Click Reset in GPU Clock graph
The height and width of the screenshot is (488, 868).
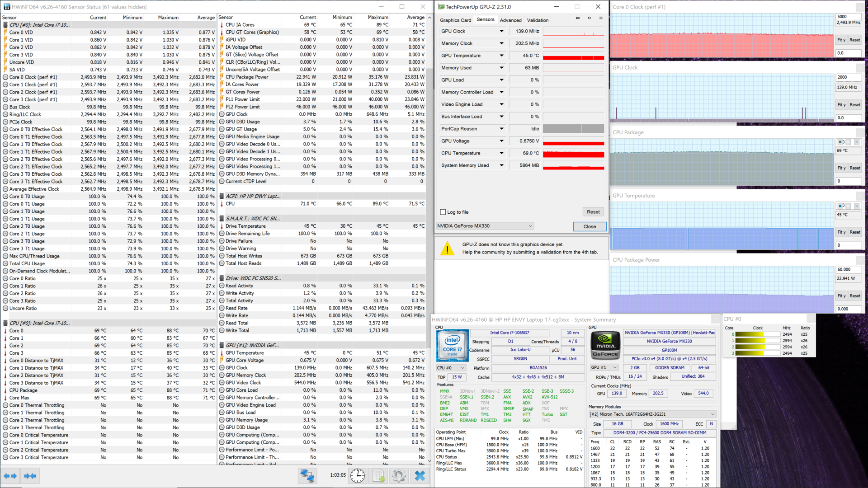coord(854,105)
